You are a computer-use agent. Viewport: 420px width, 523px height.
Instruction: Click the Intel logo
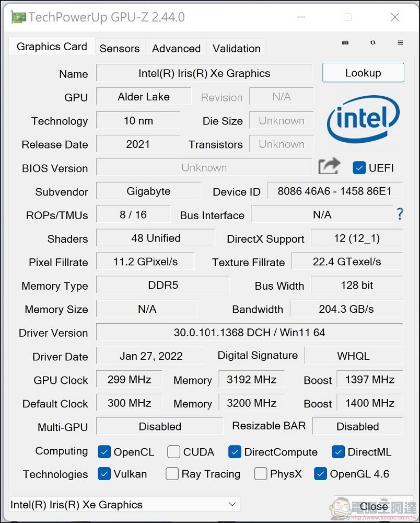coord(363,119)
